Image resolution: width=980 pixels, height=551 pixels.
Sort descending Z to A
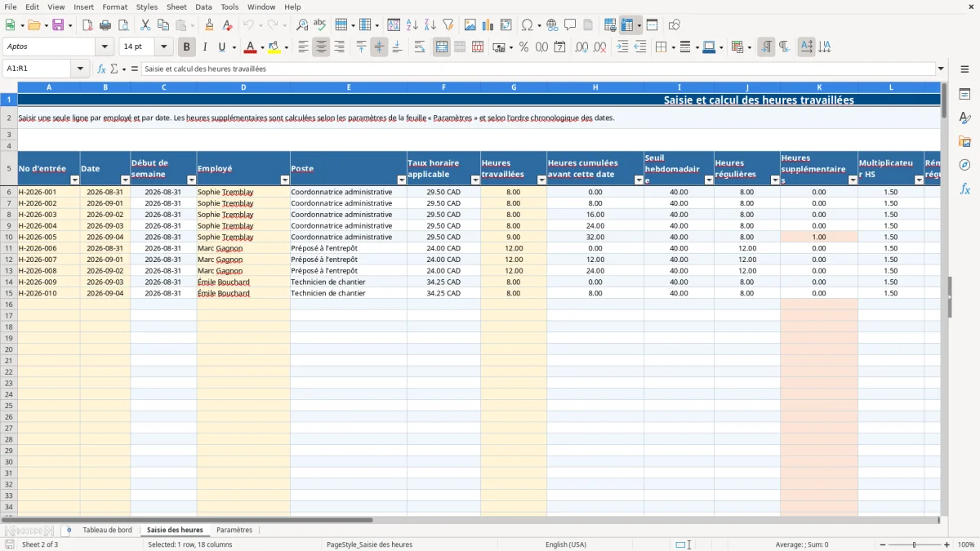coord(430,25)
